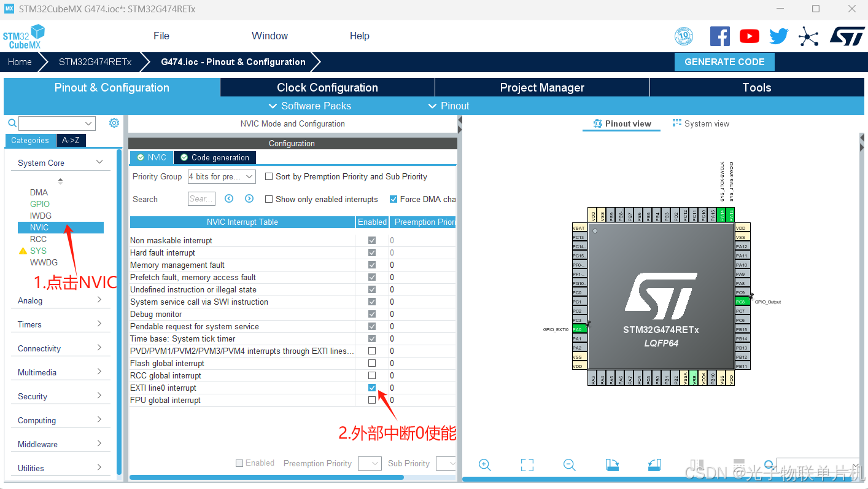Select SYS in the System Core list

coord(38,251)
